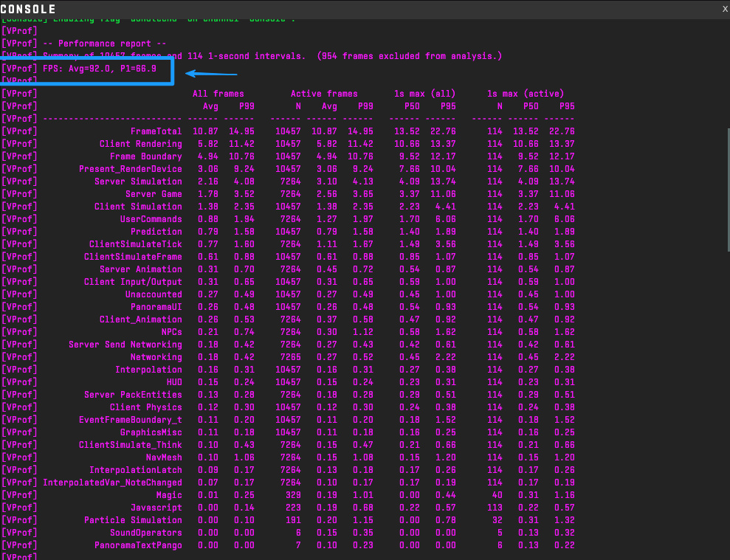Select the Unaccounted row label
The image size is (730, 560).
tap(154, 295)
